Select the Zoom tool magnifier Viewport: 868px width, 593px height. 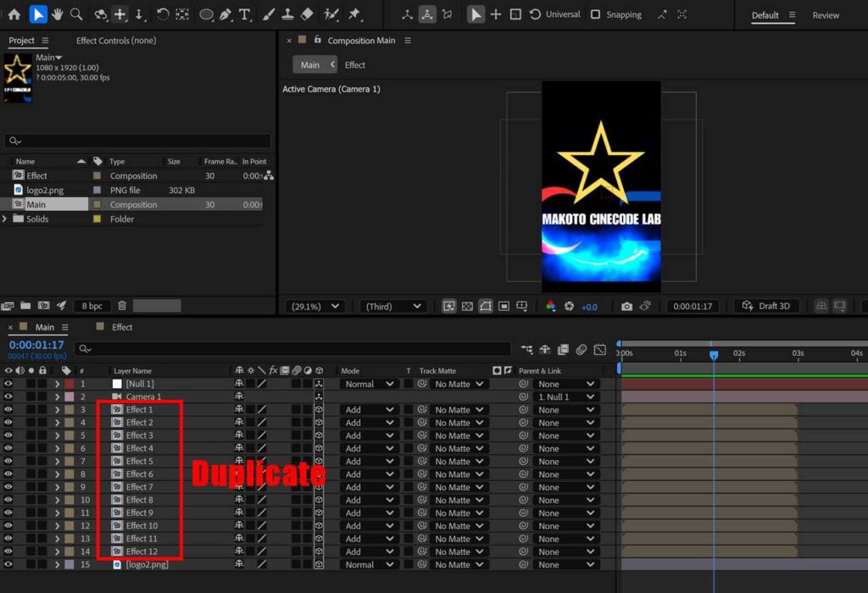(x=76, y=14)
